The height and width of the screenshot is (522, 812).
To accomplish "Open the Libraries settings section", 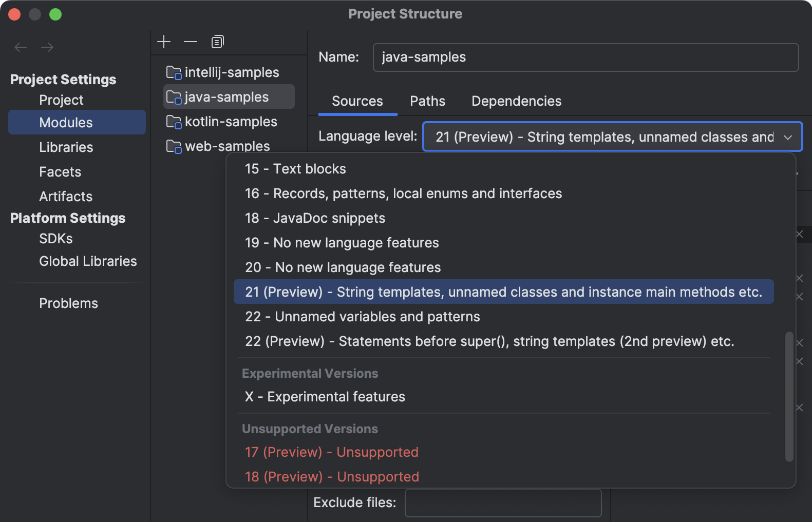I will pyautogui.click(x=66, y=147).
